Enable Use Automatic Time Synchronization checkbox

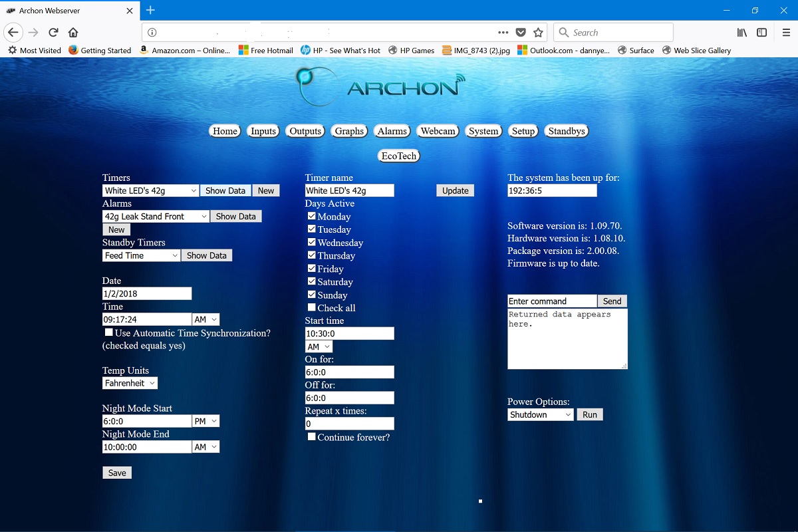[x=109, y=332]
